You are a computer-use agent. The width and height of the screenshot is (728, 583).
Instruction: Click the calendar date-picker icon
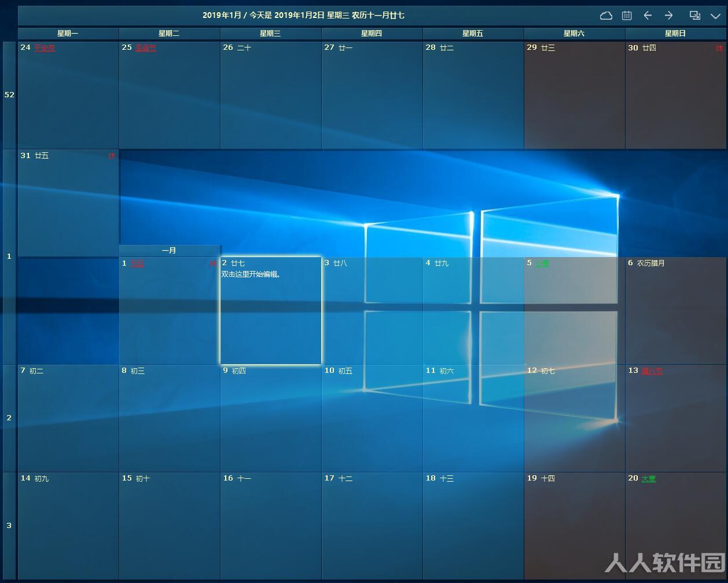[x=627, y=16]
